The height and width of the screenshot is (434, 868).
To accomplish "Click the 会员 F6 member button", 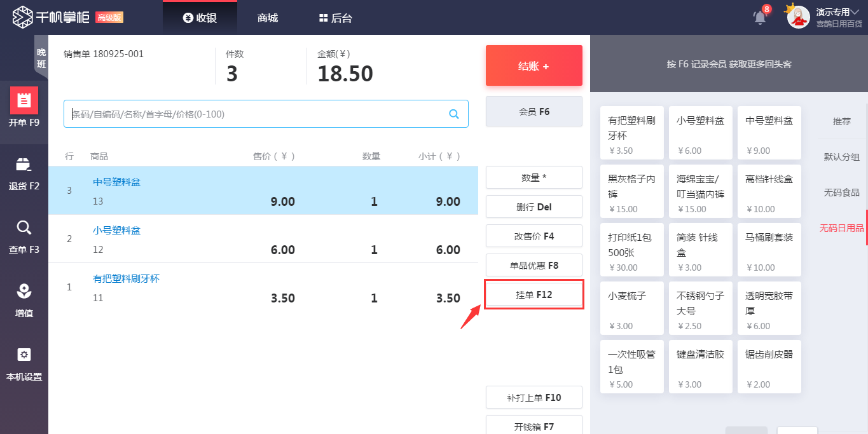I will 534,112.
